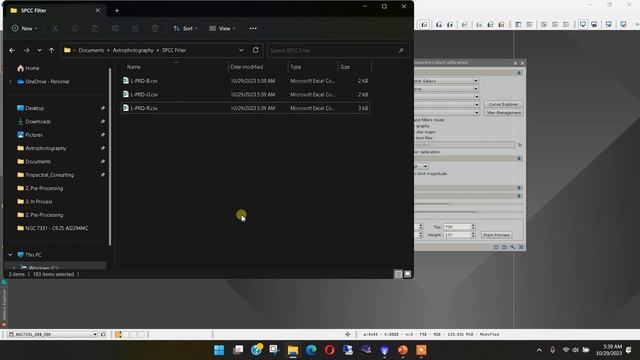The image size is (640, 360).
Task: Click the Copy icon in Explorer toolbar
Action: [x=75, y=29]
